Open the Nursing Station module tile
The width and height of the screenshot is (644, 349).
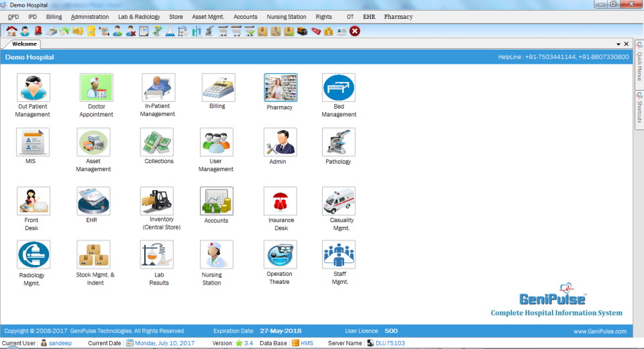tap(217, 254)
